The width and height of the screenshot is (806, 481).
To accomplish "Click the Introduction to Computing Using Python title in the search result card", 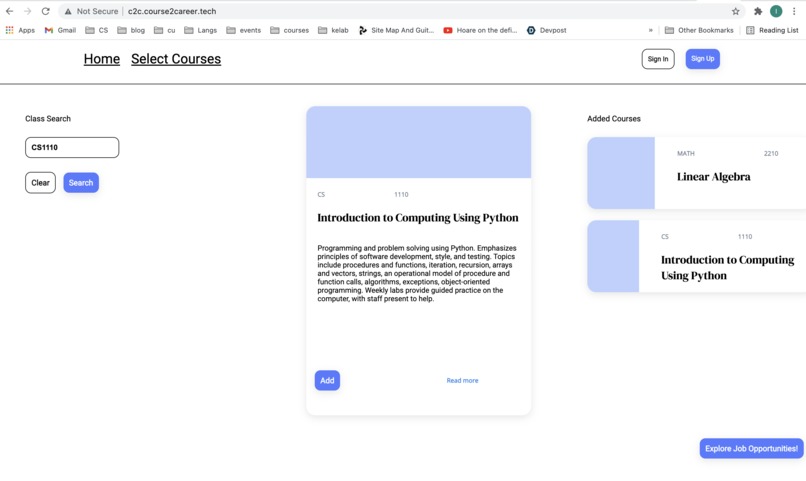I will pyautogui.click(x=418, y=218).
